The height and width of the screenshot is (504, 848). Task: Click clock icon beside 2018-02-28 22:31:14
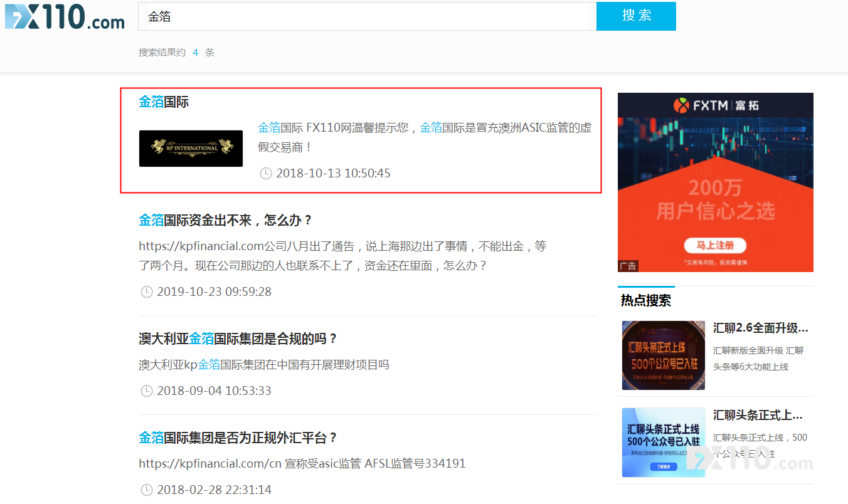tap(147, 490)
